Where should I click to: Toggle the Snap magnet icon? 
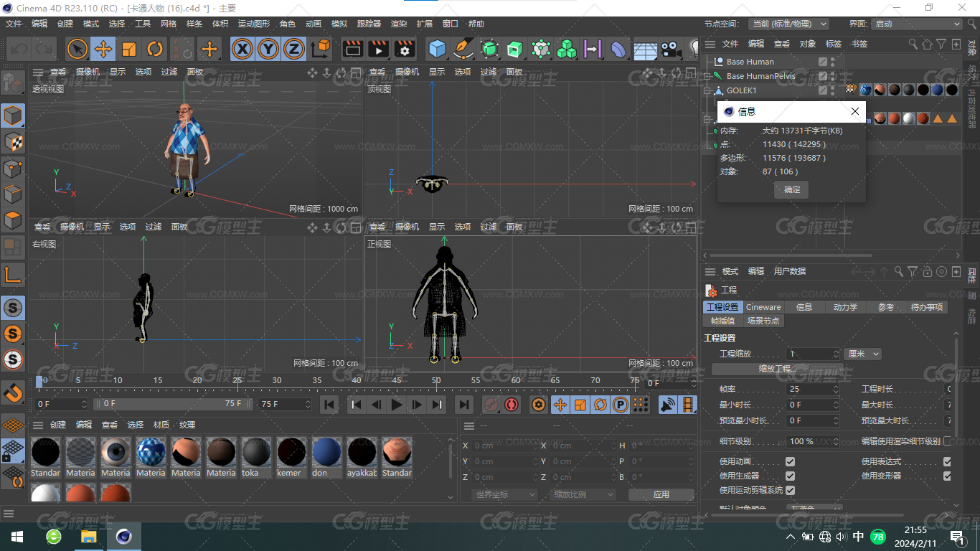click(x=13, y=392)
